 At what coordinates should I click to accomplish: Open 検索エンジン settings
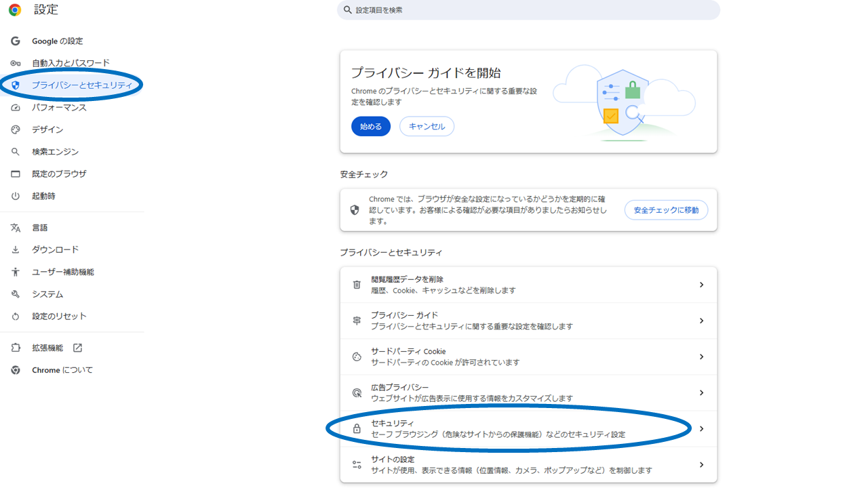51,151
